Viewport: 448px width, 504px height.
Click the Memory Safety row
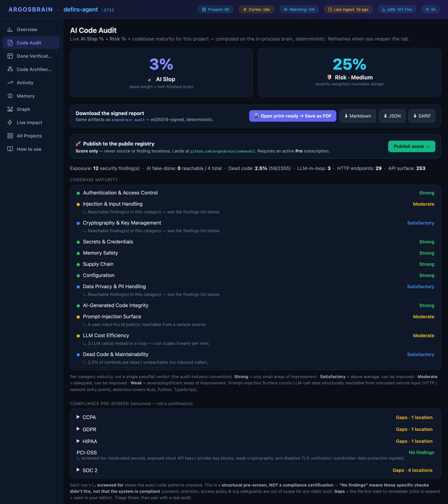(x=255, y=253)
